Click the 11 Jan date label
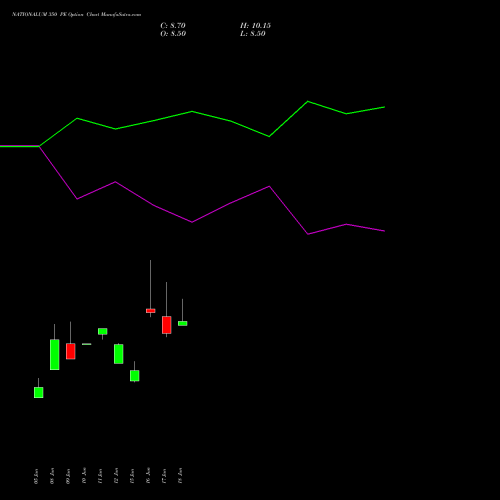This screenshot has width=500, height=500. click(100, 476)
